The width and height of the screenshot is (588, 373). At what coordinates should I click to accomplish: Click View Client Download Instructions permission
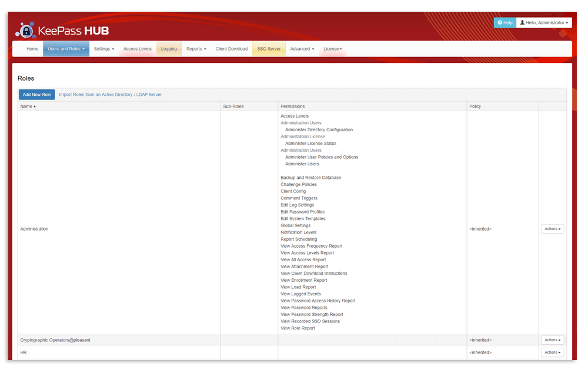click(x=314, y=274)
